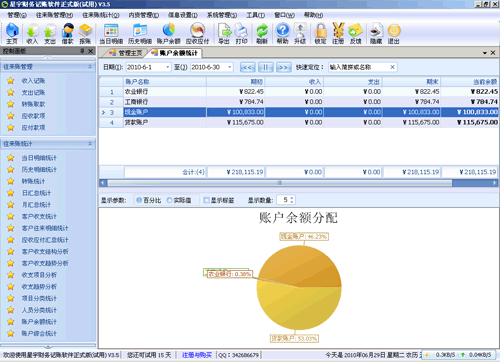Open 历史明细 history details icon

click(x=140, y=33)
